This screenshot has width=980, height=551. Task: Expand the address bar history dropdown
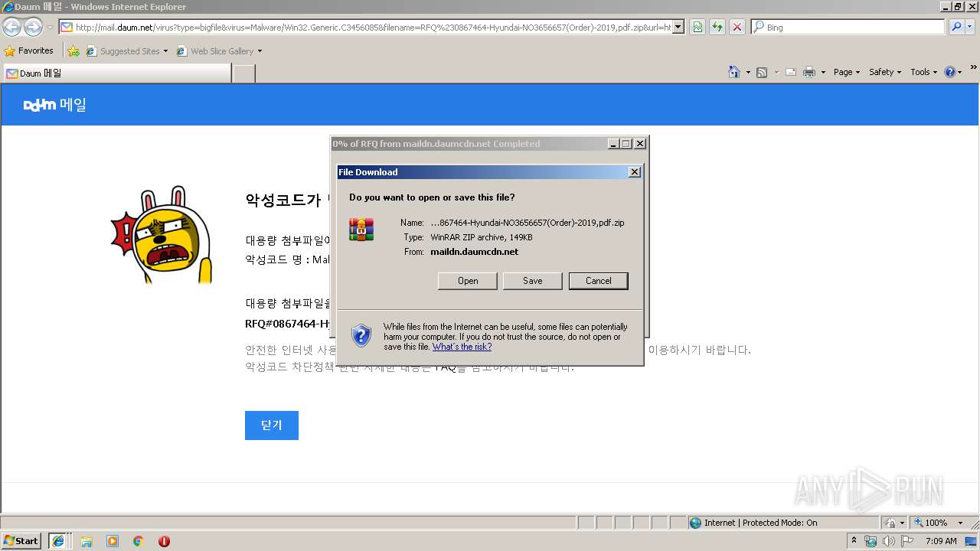coord(678,28)
